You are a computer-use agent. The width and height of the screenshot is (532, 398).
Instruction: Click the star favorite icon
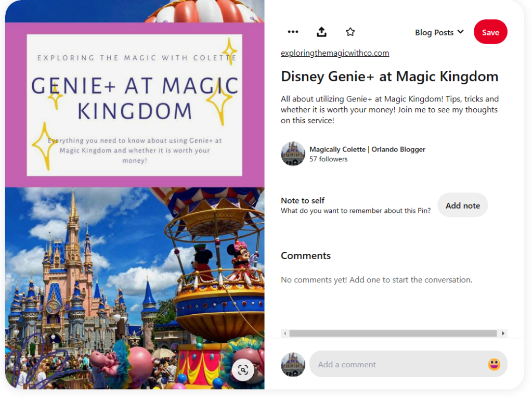(350, 32)
